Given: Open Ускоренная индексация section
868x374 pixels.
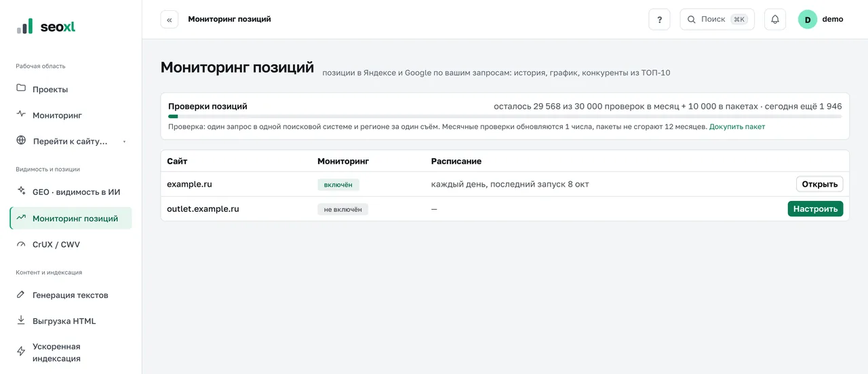Looking at the screenshot, I should click(71, 352).
